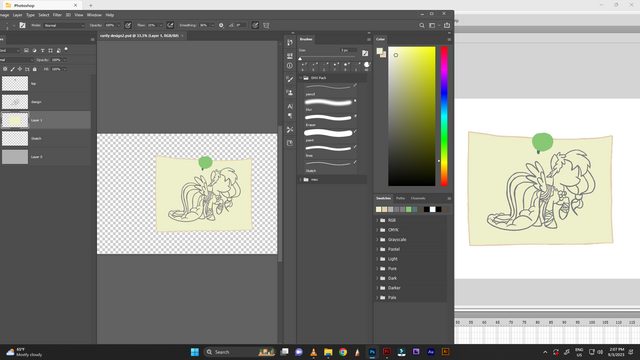Open the Info panel dock icon
640x360 pixels.
[x=290, y=65]
